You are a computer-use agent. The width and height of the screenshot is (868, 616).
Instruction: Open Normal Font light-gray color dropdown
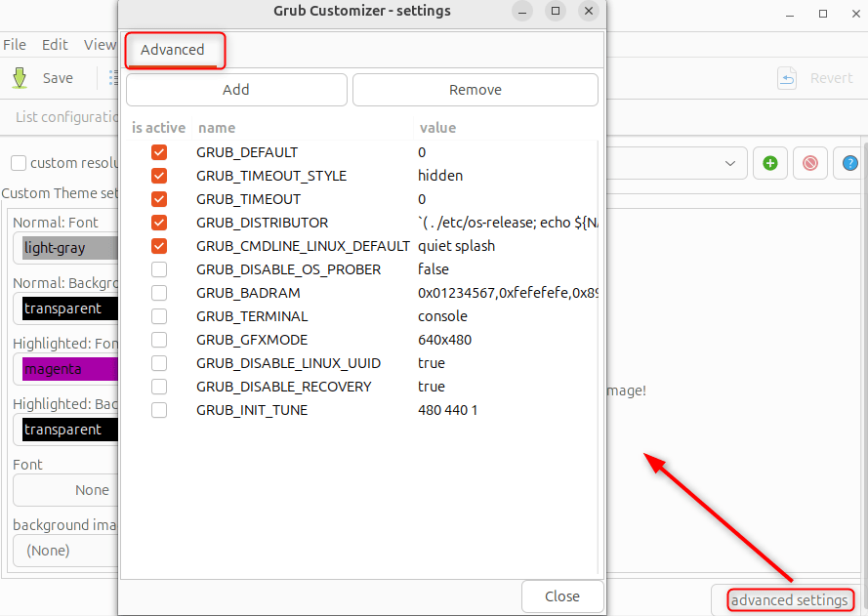pos(65,248)
